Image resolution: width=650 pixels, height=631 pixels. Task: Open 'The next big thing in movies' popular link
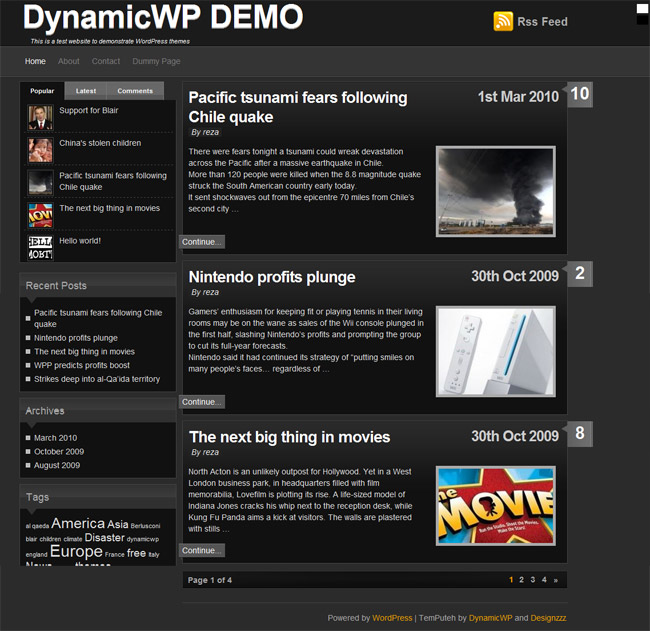click(109, 208)
